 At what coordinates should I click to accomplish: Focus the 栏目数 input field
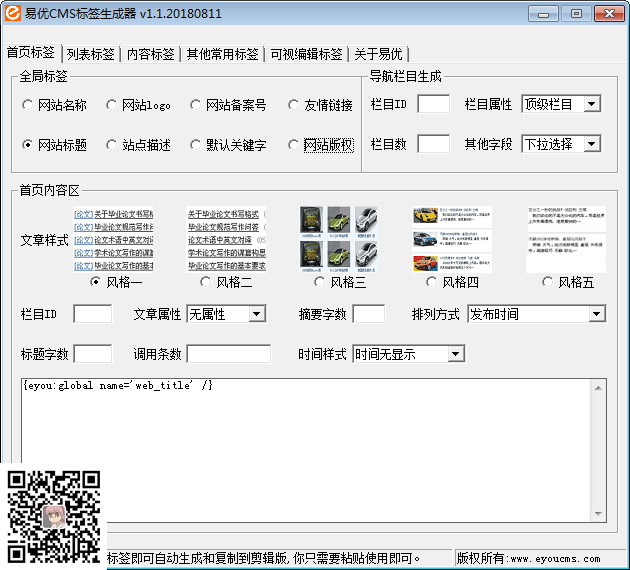point(434,144)
